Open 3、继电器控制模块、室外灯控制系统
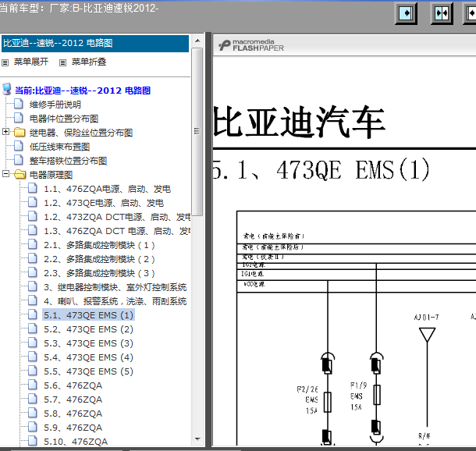The width and height of the screenshot is (476, 451). tap(115, 287)
